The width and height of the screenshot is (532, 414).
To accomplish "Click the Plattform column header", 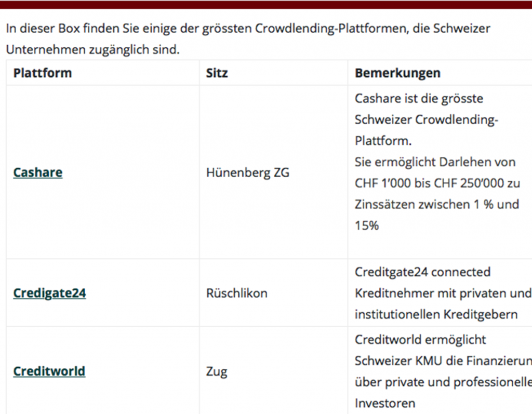I will click(43, 73).
